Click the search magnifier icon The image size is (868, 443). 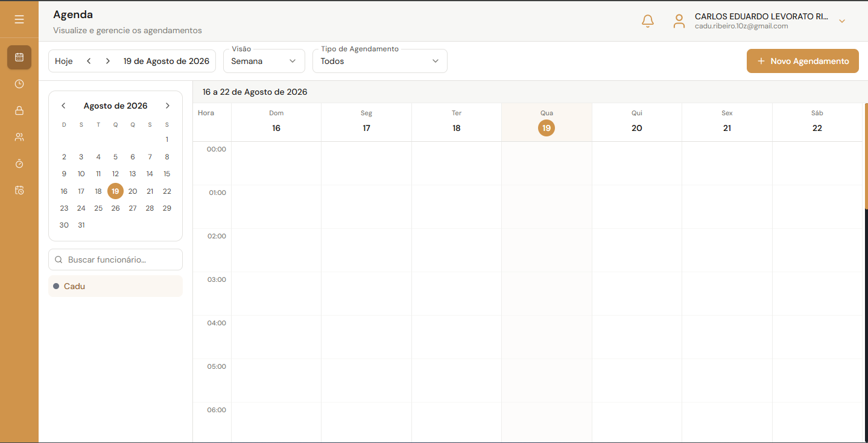pyautogui.click(x=59, y=260)
